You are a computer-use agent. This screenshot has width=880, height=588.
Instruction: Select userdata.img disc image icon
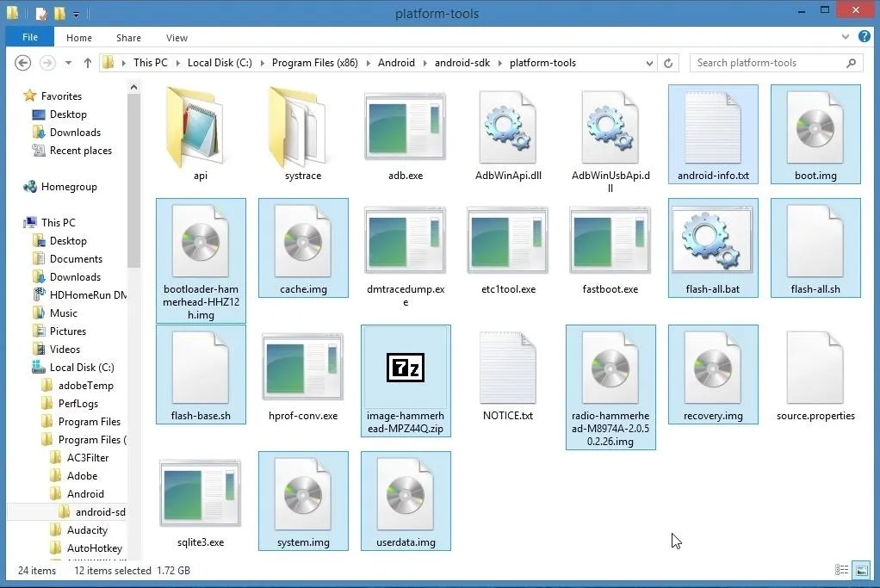pyautogui.click(x=406, y=495)
